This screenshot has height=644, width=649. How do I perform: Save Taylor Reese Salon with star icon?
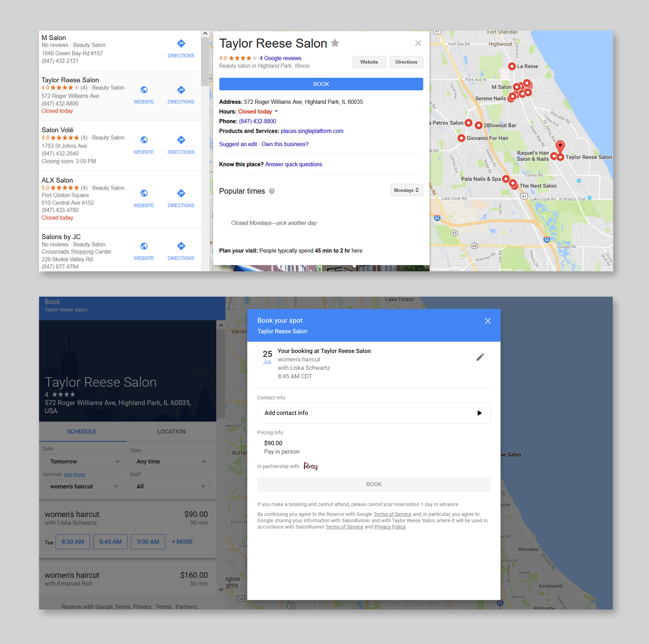335,43
